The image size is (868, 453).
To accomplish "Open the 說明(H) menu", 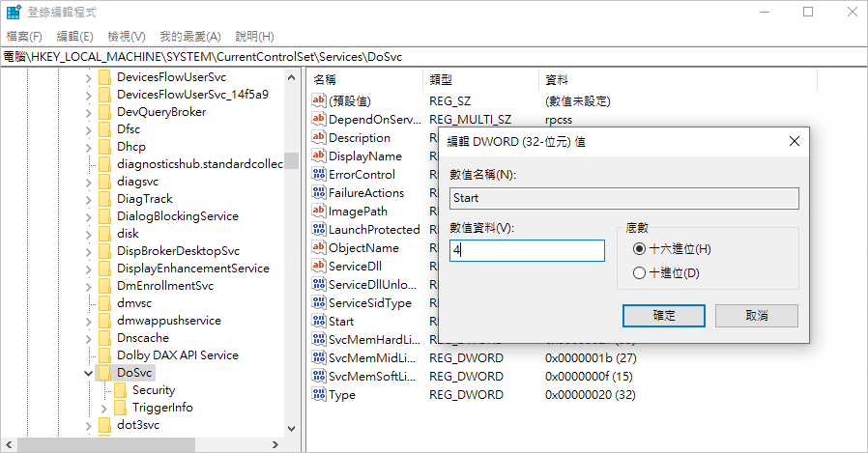I will (254, 37).
